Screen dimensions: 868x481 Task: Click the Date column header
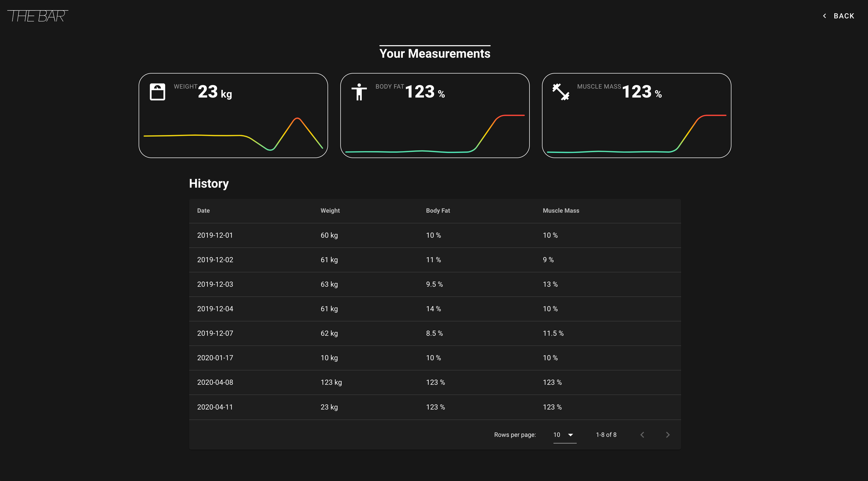[x=203, y=211]
